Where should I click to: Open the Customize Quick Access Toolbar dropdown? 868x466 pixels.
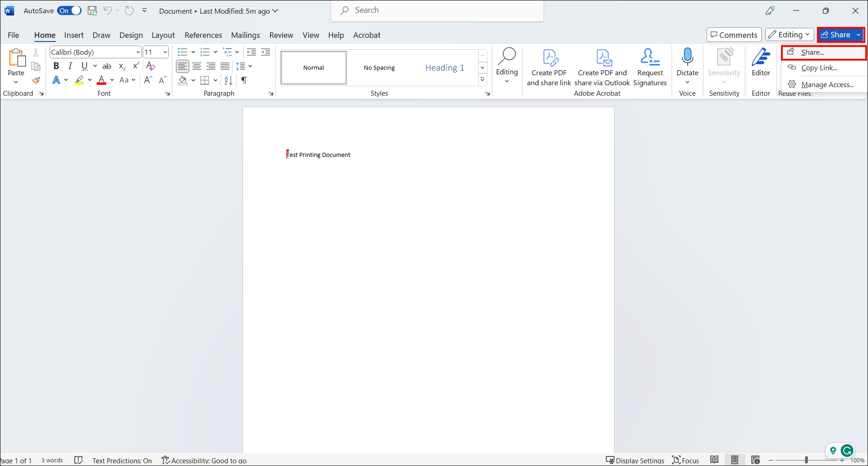(x=145, y=10)
